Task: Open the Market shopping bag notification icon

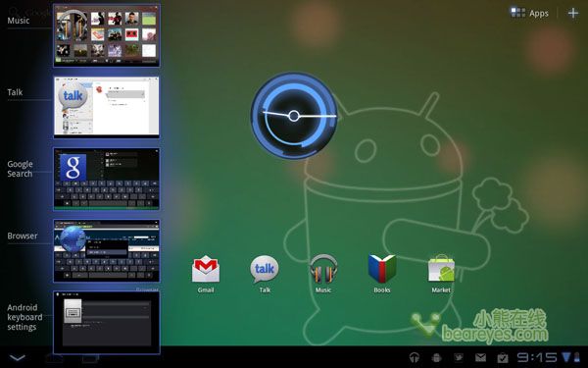Action: pyautogui.click(x=503, y=357)
